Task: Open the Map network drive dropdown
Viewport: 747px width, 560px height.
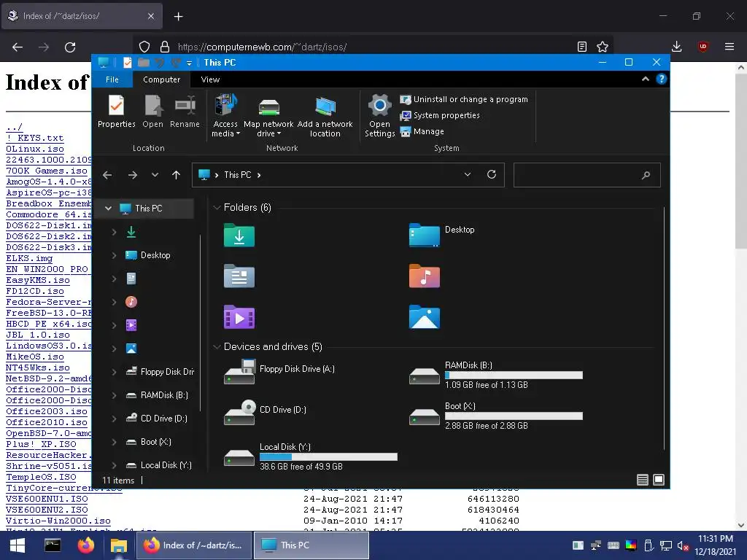Action: coord(268,116)
